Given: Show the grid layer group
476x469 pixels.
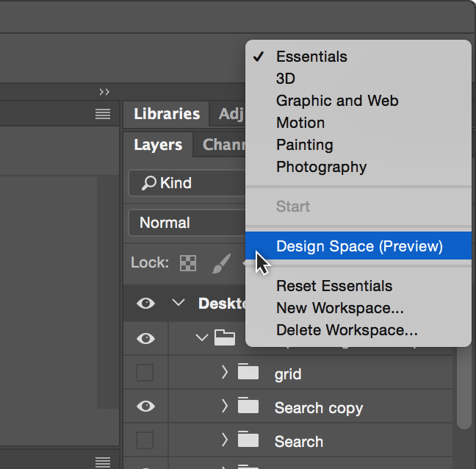Looking at the screenshot, I should [145, 372].
